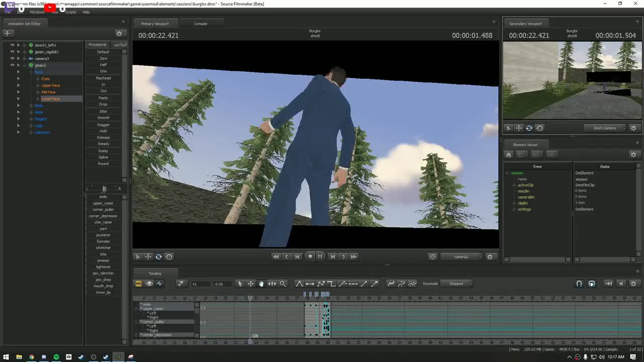Screen dimensions: 644x362
Task: Select the primary viewport move tool
Action: tap(148, 256)
